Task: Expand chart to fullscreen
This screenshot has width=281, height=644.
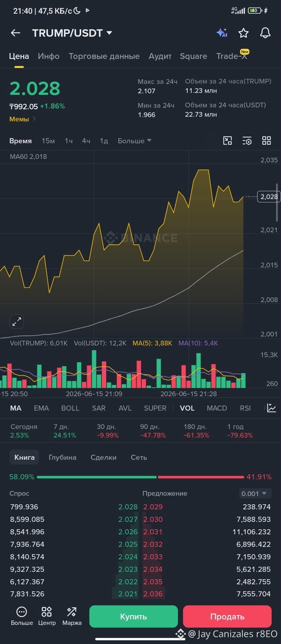Action: 17,322
